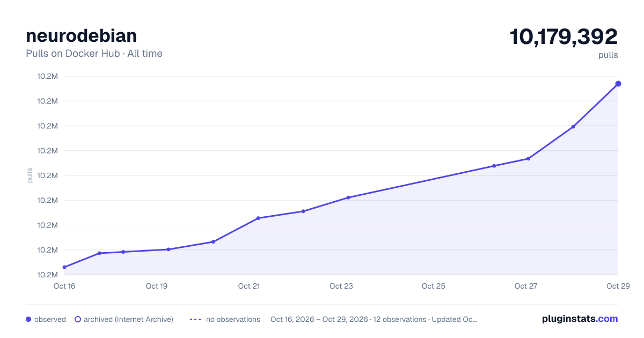The image size is (644, 338).
Task: Click the date range and observations footer text
Action: pyautogui.click(x=374, y=319)
